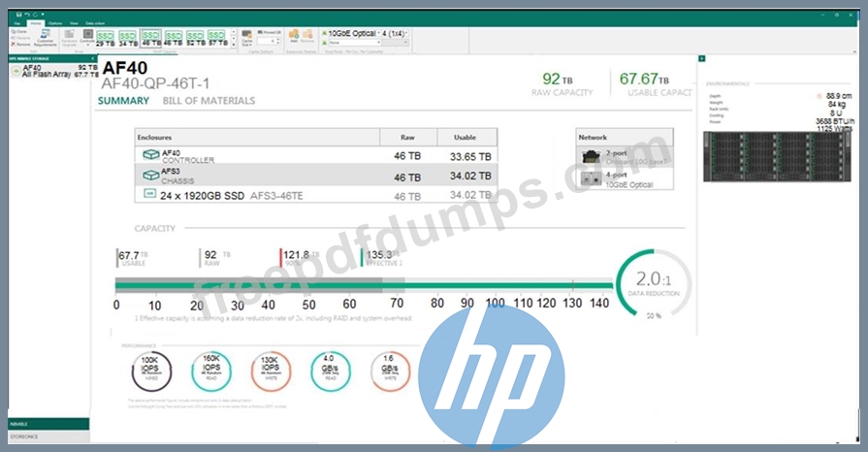
Task: Click the 130K IOPS write performance circle
Action: [271, 371]
